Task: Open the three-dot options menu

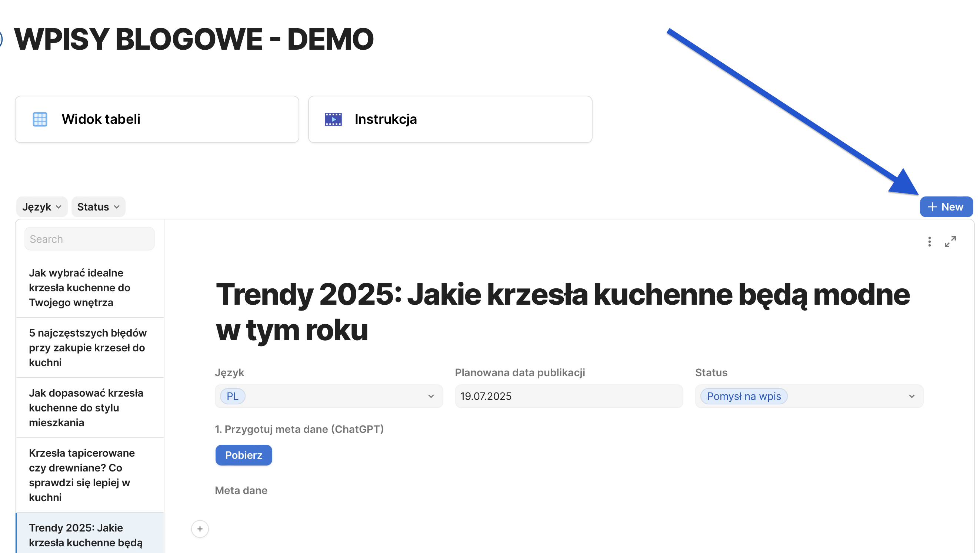Action: pos(929,242)
